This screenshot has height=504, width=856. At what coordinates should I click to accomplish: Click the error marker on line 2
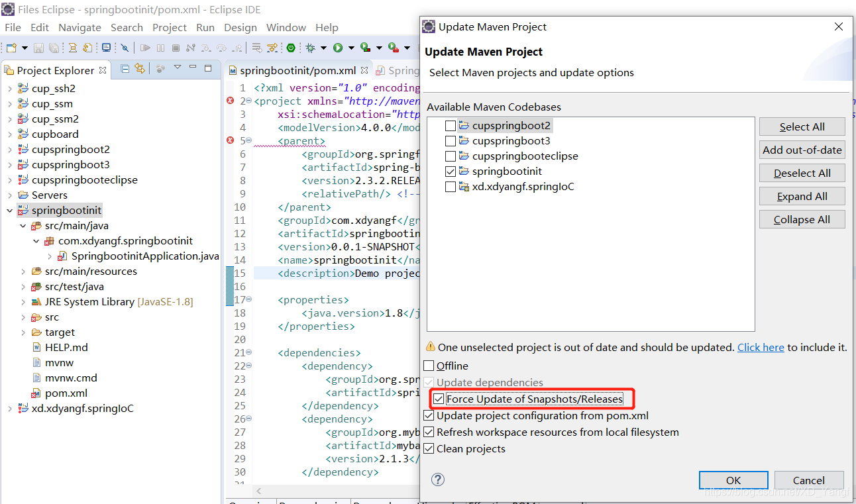[x=231, y=101]
